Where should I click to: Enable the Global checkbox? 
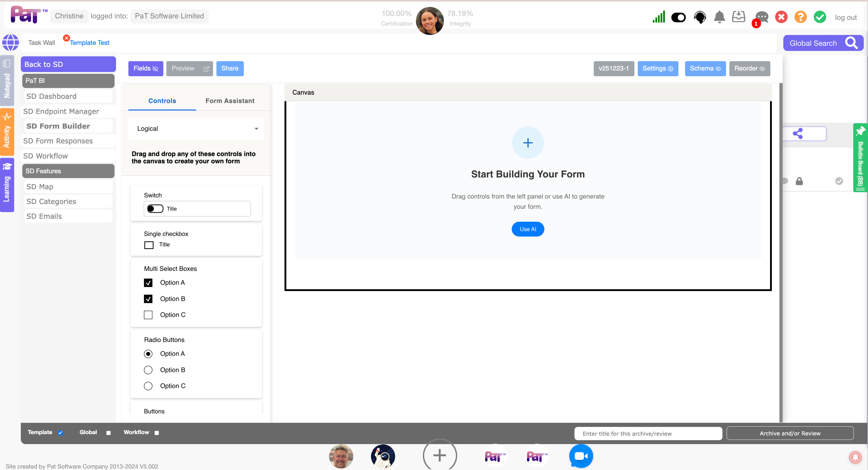coord(108,433)
